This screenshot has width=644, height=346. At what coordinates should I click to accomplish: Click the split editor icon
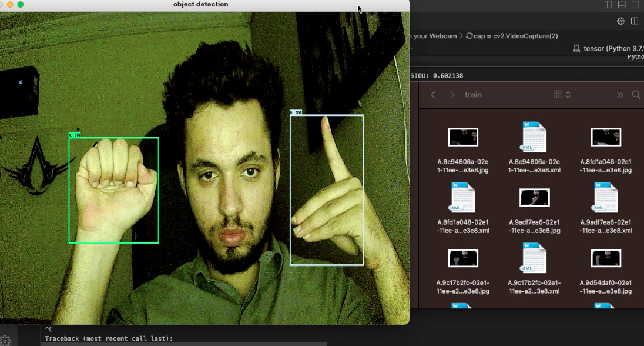click(x=635, y=21)
